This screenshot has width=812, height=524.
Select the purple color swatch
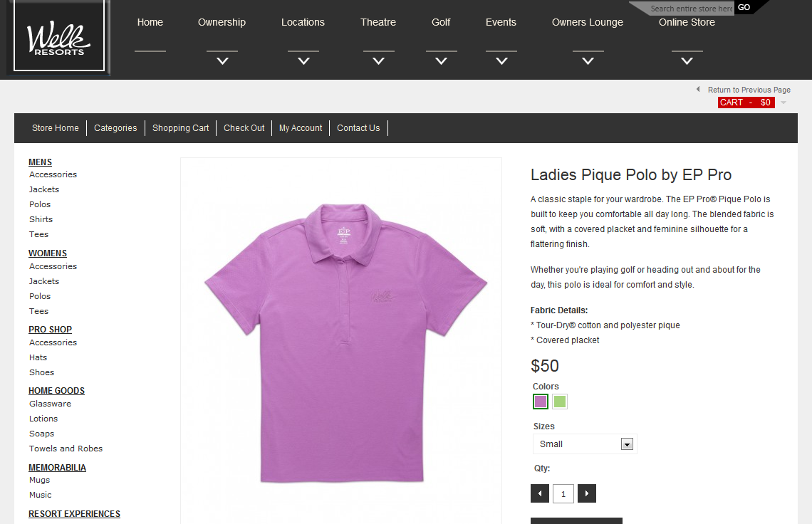coord(541,402)
